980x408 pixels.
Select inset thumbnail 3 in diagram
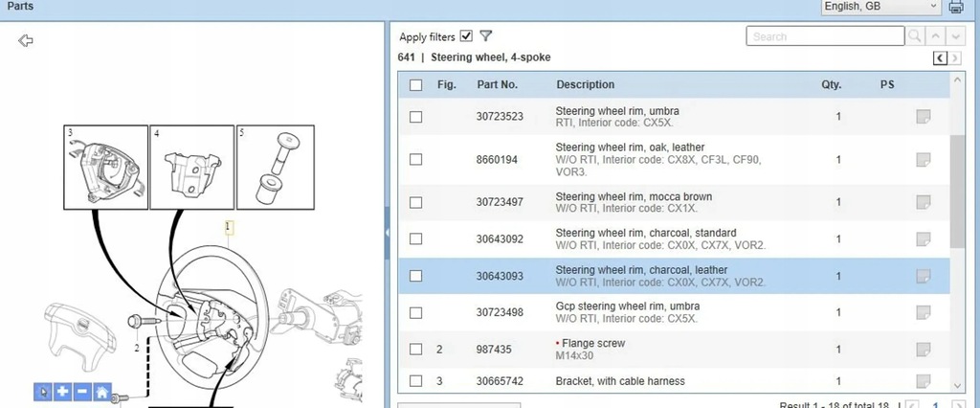click(105, 167)
